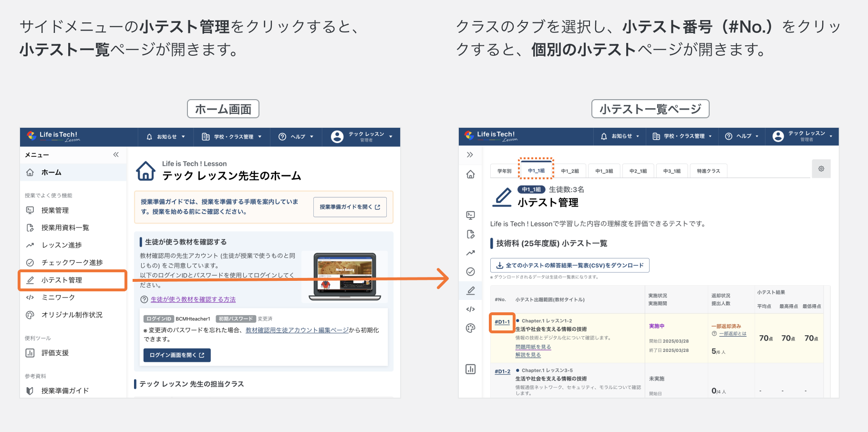Click the 授業準備ガイドを開く button
The width and height of the screenshot is (868, 432).
click(x=350, y=207)
